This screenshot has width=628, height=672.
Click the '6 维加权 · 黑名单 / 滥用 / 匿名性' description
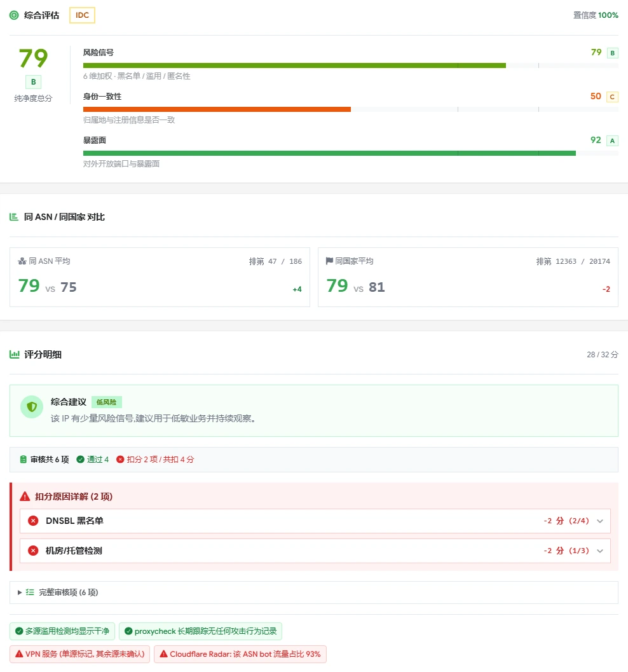pyautogui.click(x=137, y=76)
